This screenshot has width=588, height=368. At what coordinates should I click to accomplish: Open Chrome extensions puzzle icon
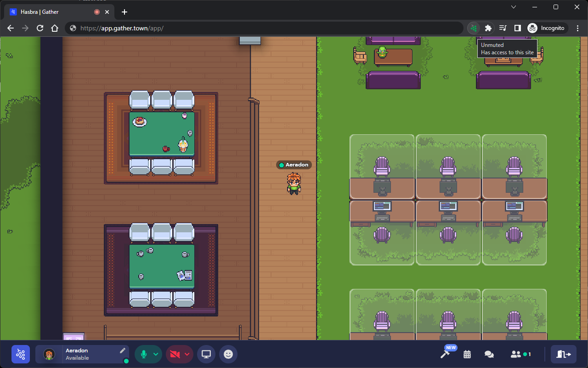pos(488,28)
